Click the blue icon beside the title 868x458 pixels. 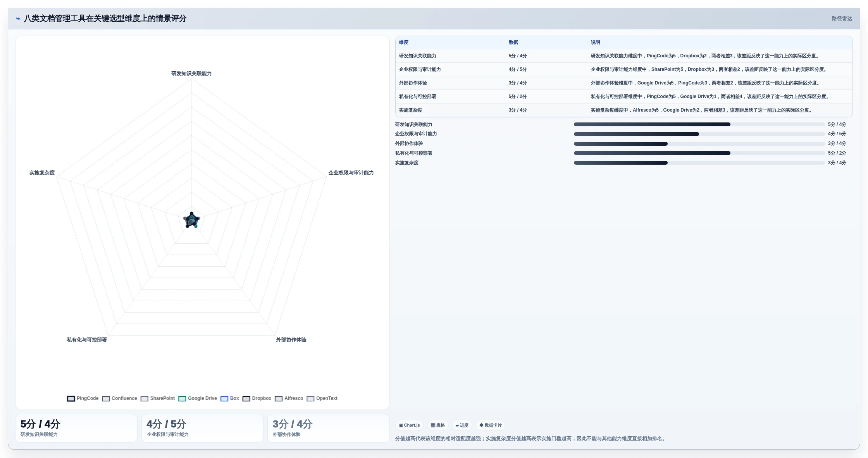point(18,19)
